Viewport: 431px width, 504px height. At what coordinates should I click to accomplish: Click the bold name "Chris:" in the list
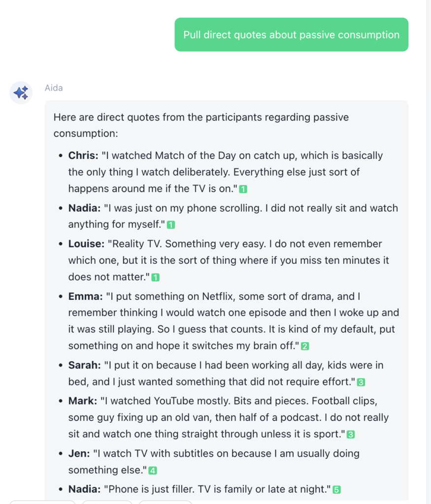pos(82,156)
